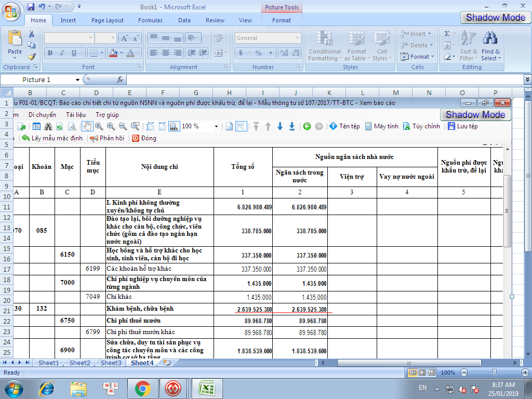Image resolution: width=532 pixels, height=399 pixels.
Task: Open Google Chrome from the taskbar
Action: point(142,388)
